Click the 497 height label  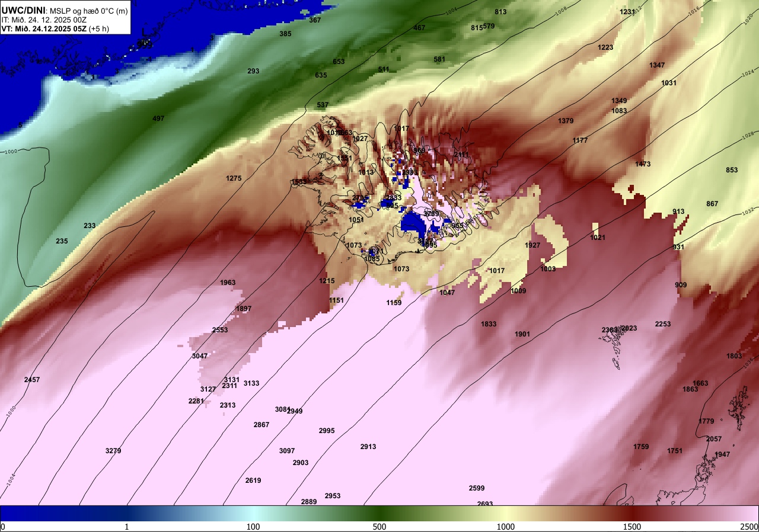pos(158,118)
